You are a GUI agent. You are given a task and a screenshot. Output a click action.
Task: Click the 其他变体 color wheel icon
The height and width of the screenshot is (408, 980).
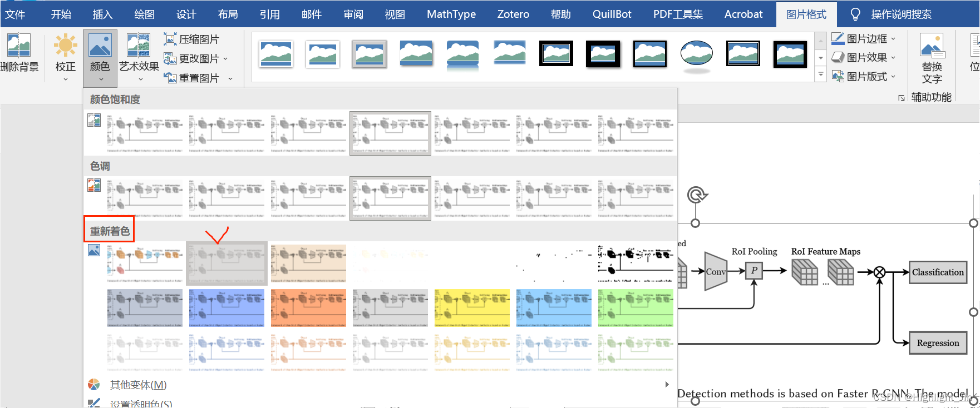tap(93, 385)
